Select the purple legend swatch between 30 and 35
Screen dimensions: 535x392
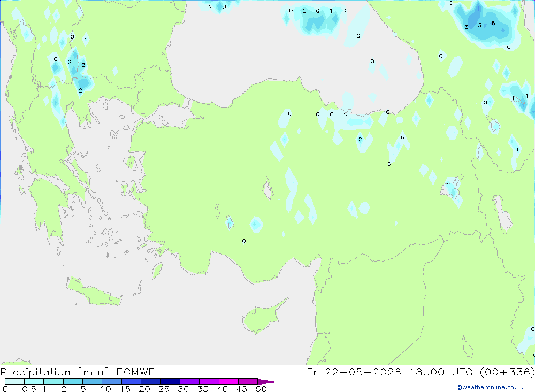point(190,381)
